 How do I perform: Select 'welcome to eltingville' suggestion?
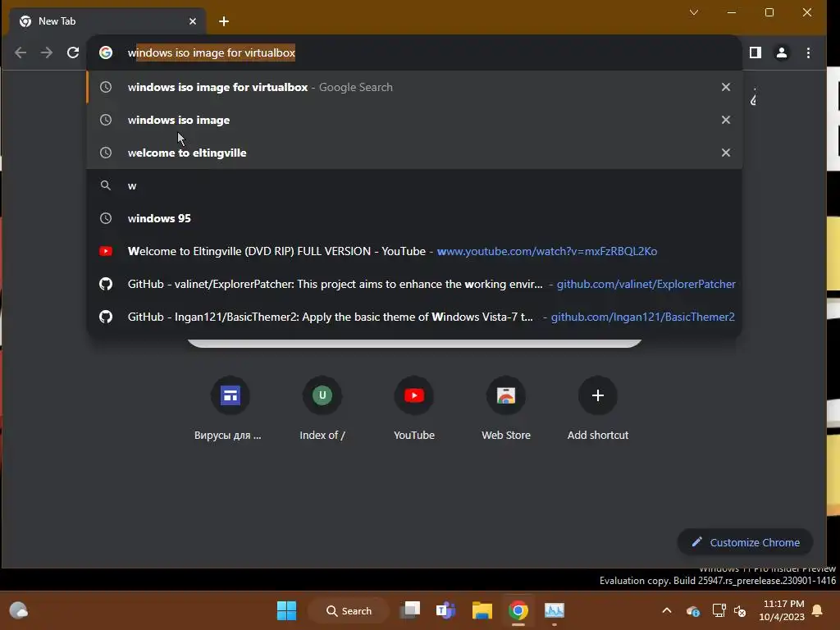coord(414,153)
